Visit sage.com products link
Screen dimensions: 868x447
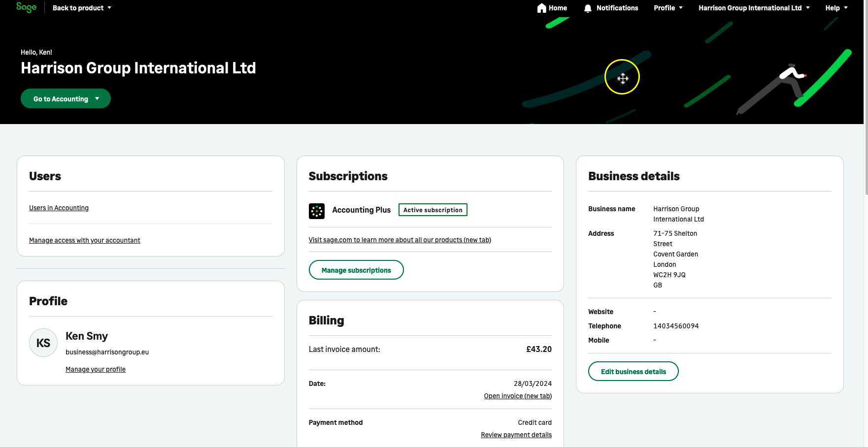click(400, 240)
